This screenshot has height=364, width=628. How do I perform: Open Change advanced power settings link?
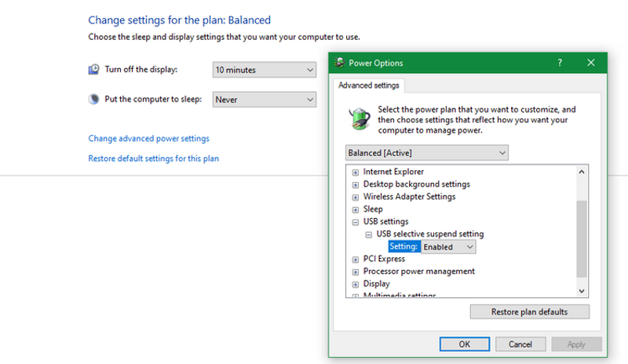[149, 139]
